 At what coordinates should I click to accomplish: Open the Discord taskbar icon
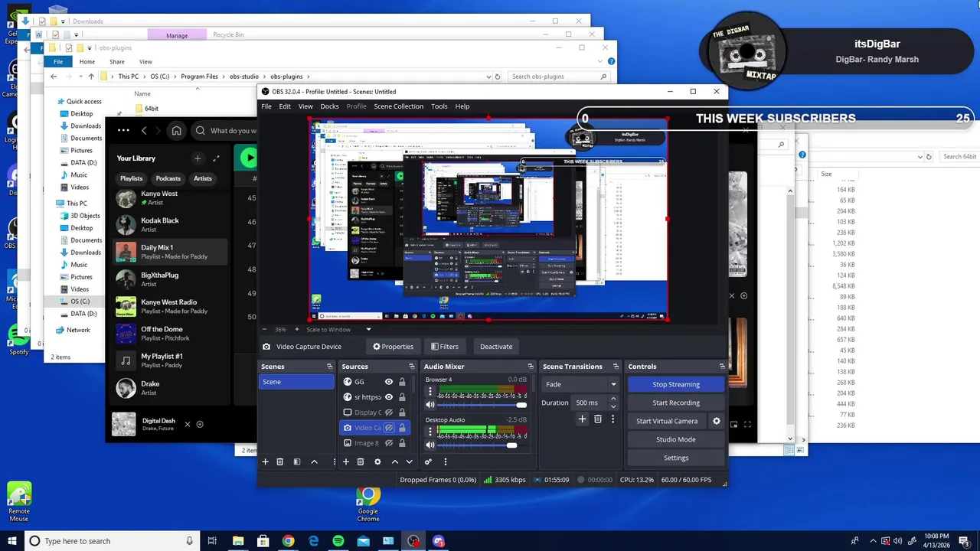(439, 541)
